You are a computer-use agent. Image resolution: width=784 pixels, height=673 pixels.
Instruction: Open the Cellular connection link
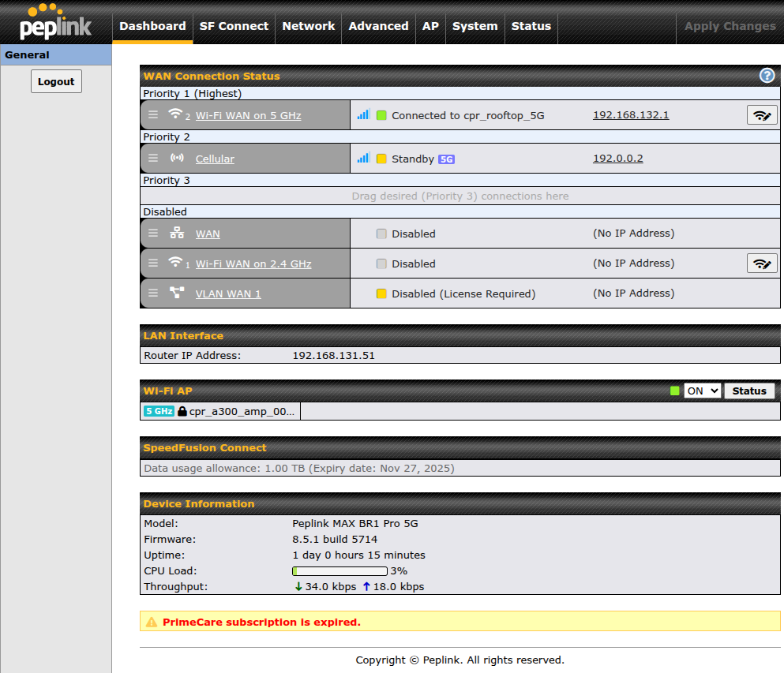215,159
